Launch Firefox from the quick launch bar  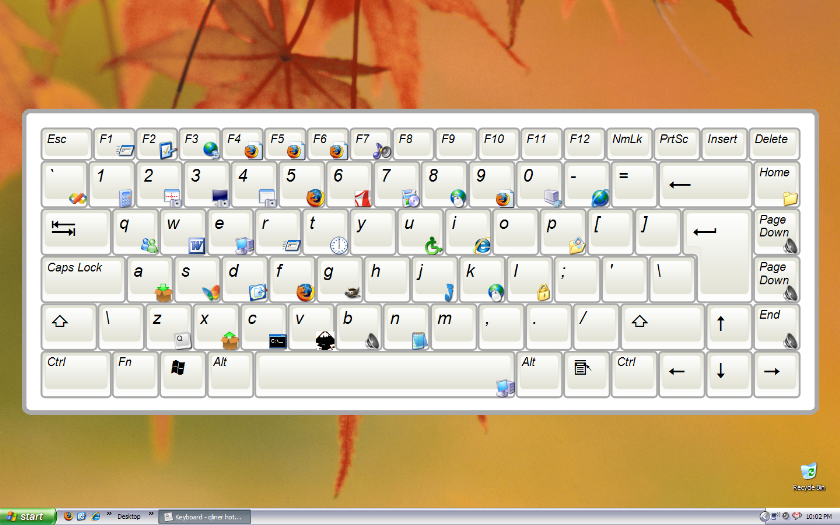(x=68, y=516)
